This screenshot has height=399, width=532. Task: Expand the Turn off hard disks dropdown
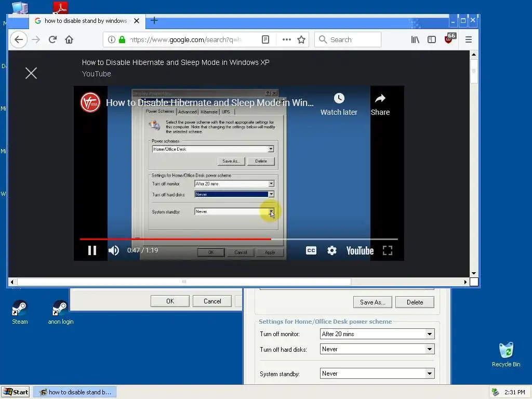coord(430,349)
